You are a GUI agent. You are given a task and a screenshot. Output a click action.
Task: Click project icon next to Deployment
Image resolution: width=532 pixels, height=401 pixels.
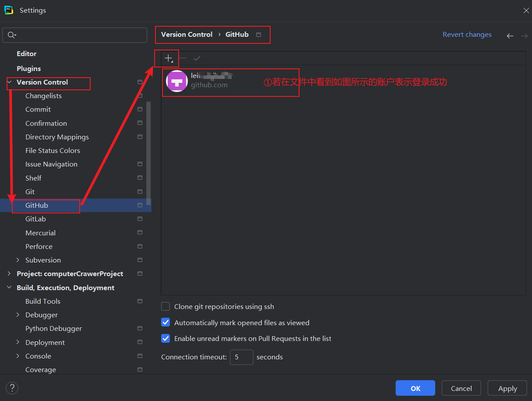(x=140, y=342)
